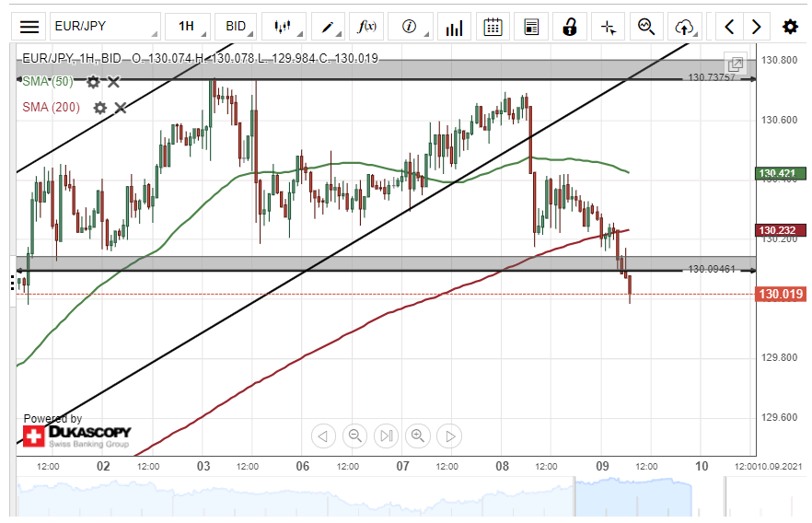Image resolution: width=812 pixels, height=523 pixels.
Task: Click the 129.800 price axis label
Action: click(x=779, y=358)
